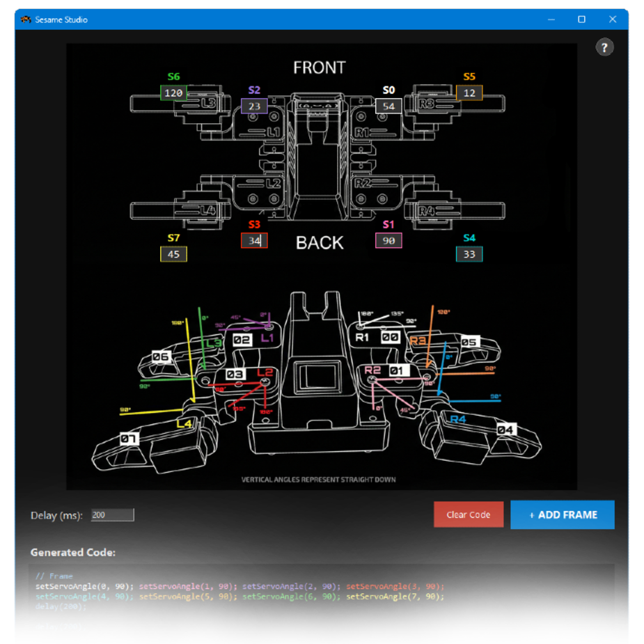Close the Sesame Studio window
Viewport: 644px width, 644px height.
point(613,19)
